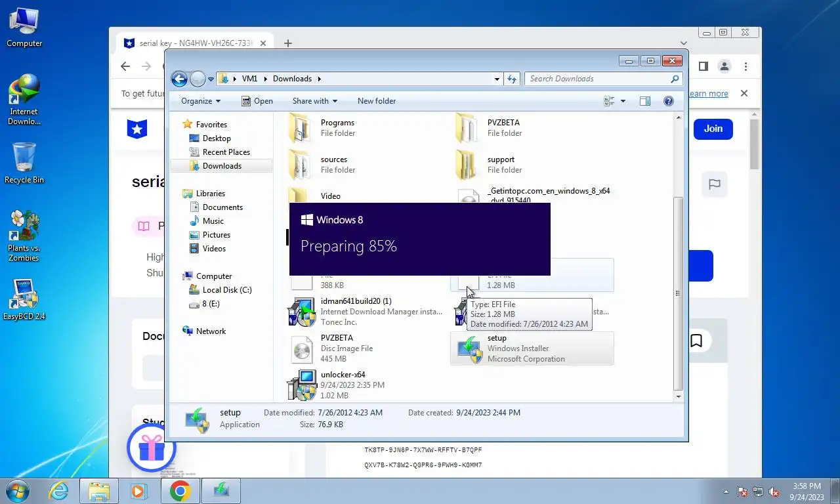
Task: Select Local Disk (C:)
Action: click(x=220, y=290)
